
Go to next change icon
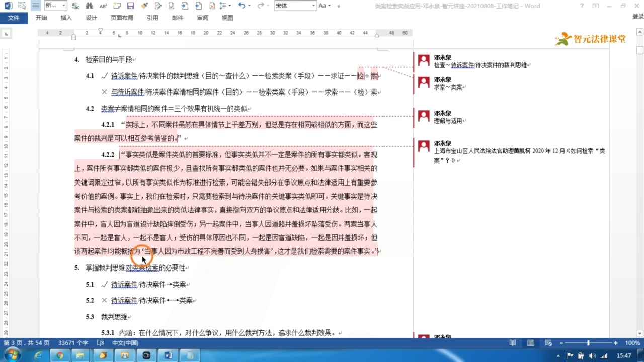[x=185, y=6]
